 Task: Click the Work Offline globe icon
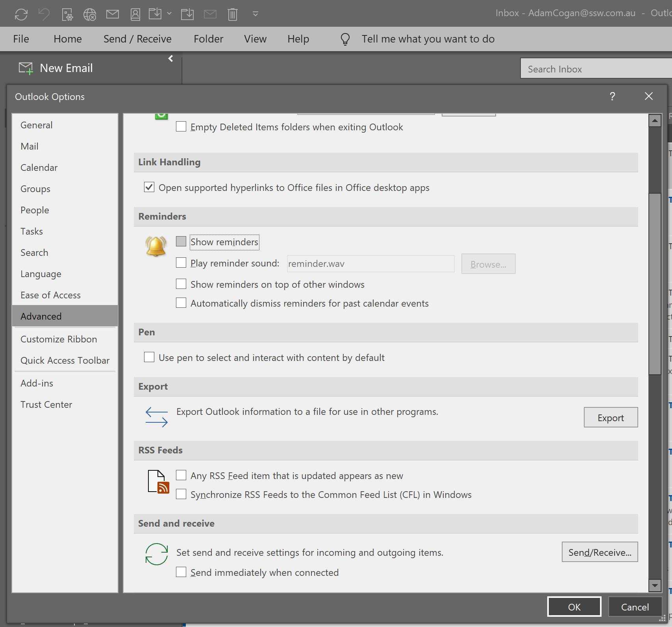90,15
